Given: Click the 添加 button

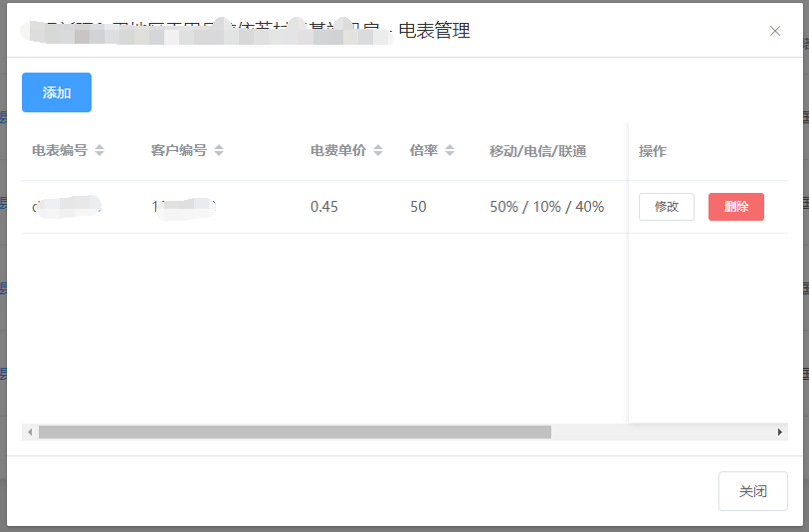Looking at the screenshot, I should pyautogui.click(x=57, y=92).
